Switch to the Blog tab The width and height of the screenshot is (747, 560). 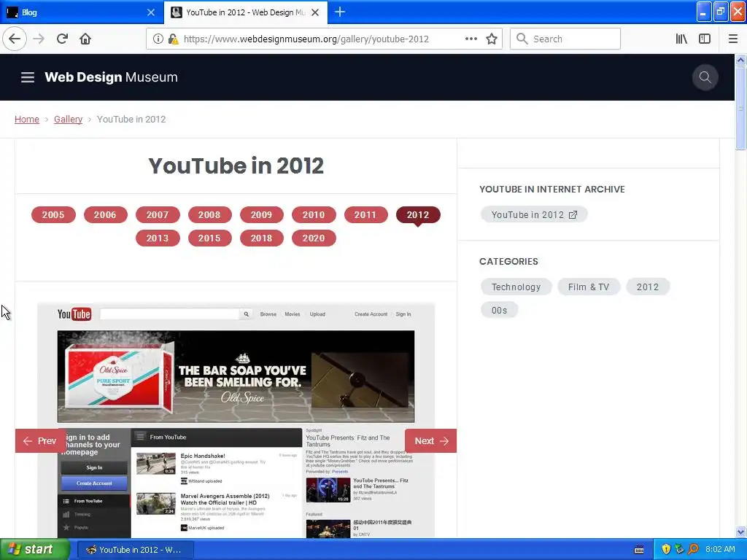(x=81, y=12)
